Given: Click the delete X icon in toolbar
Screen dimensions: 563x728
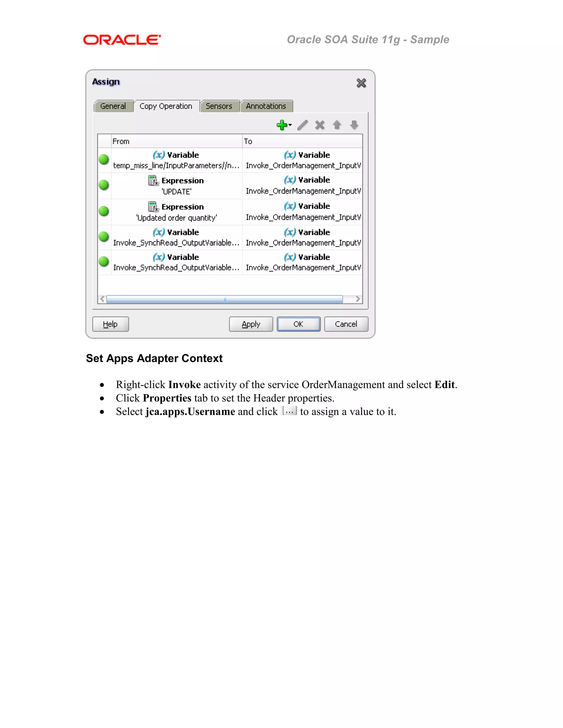Looking at the screenshot, I should click(x=320, y=125).
